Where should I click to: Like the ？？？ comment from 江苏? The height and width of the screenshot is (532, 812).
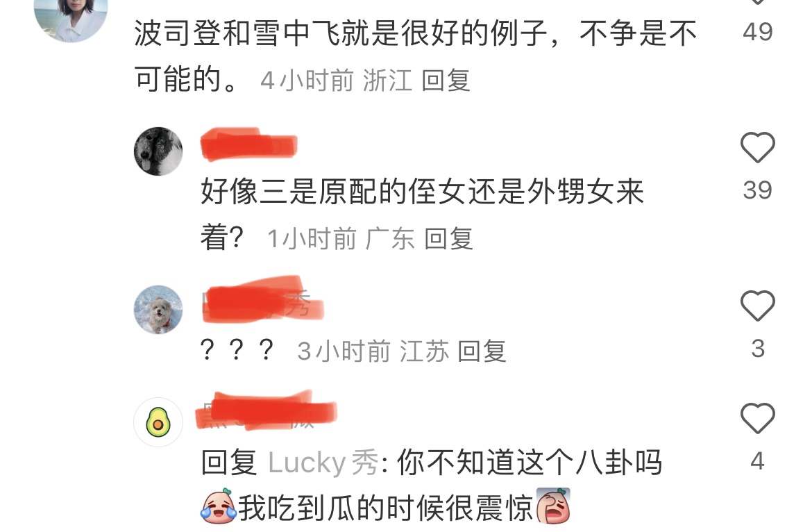click(x=757, y=305)
